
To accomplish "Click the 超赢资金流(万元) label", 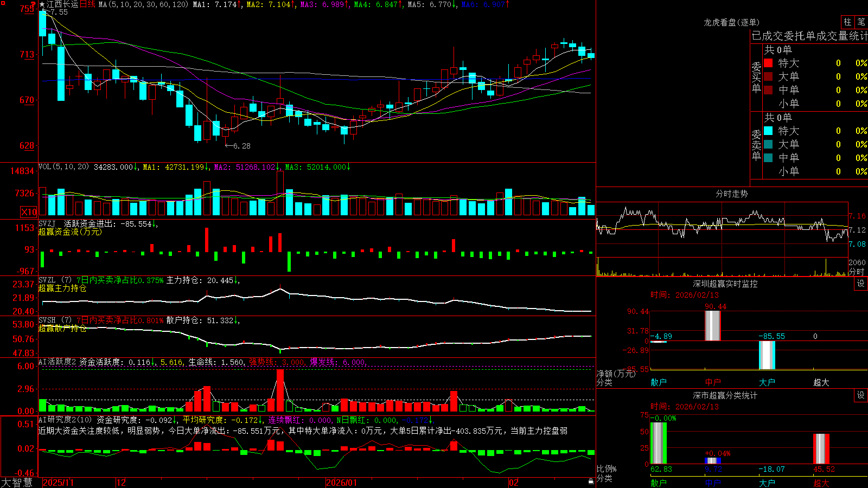I will pyautogui.click(x=70, y=232).
